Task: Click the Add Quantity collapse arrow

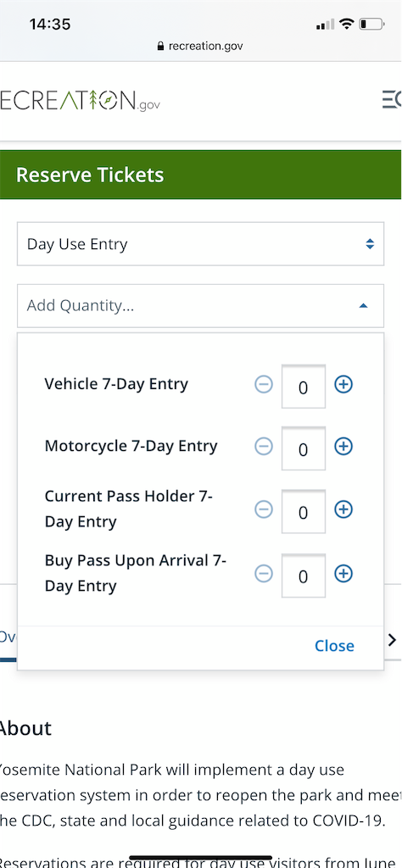Action: pos(363,305)
